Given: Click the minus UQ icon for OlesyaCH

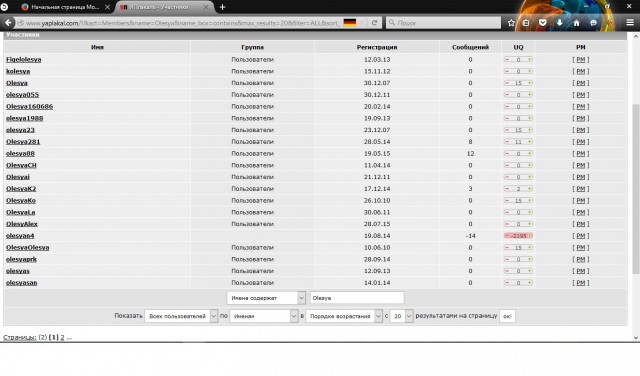Looking at the screenshot, I should click(x=507, y=165).
